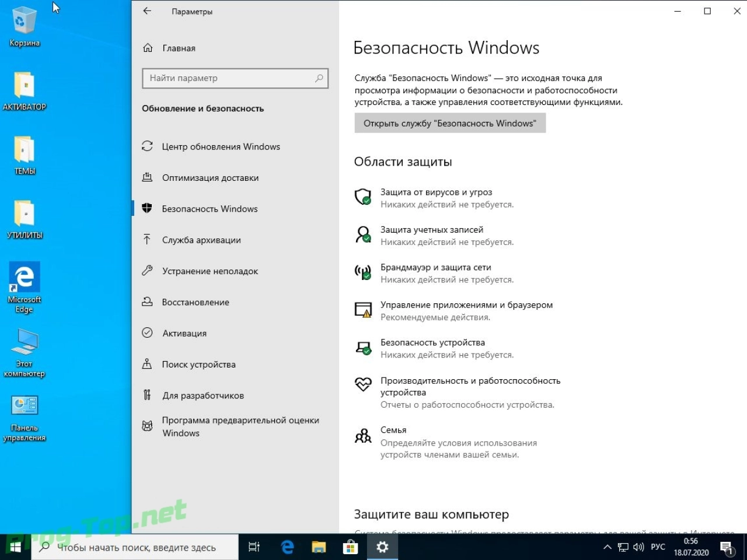Open Microsoft Store from taskbar
This screenshot has width=747, height=560.
coord(350,547)
